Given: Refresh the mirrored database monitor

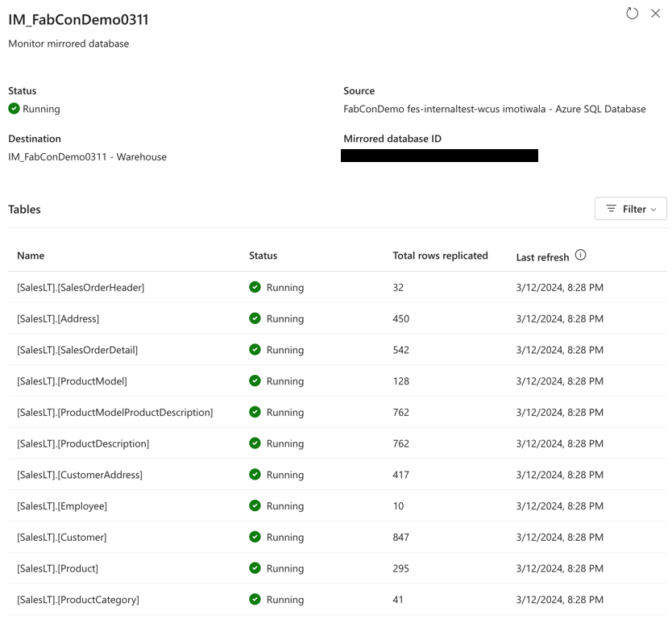Looking at the screenshot, I should [x=633, y=13].
